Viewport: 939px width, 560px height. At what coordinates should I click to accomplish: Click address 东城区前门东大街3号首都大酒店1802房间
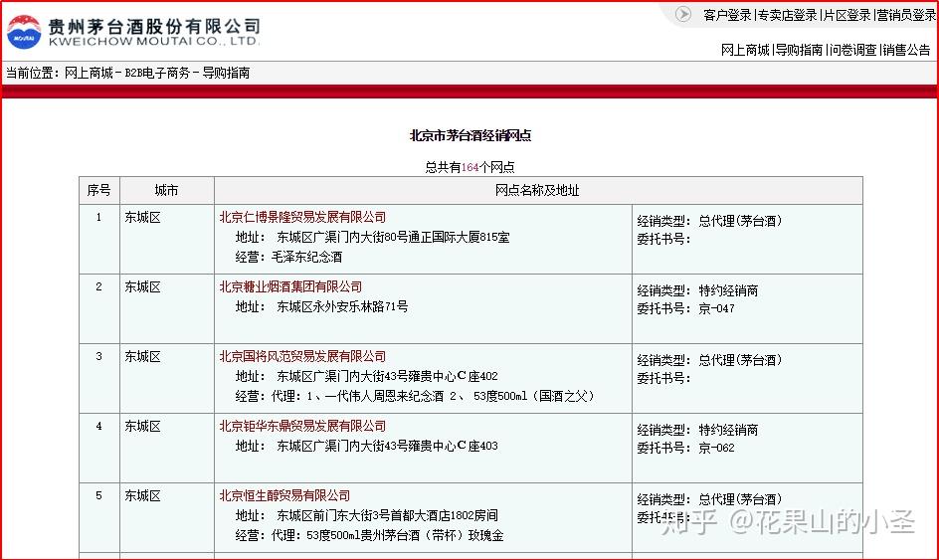(x=387, y=515)
